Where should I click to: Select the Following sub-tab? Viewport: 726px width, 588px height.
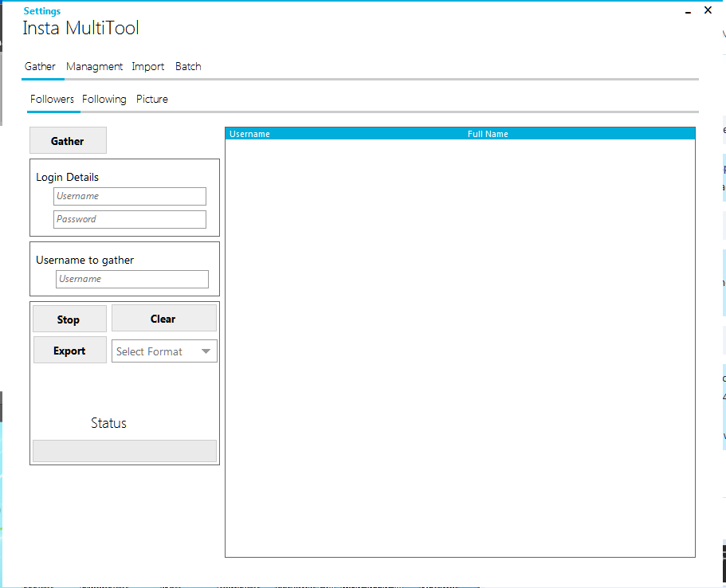coord(104,99)
